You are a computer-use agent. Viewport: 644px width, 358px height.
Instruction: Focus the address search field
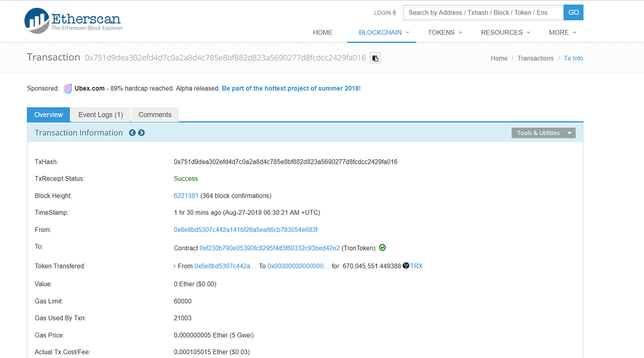483,12
